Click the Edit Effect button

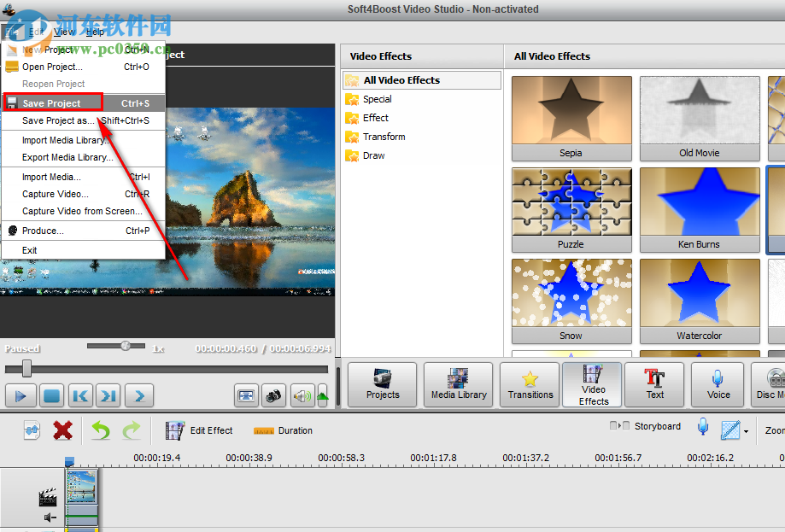coord(200,430)
